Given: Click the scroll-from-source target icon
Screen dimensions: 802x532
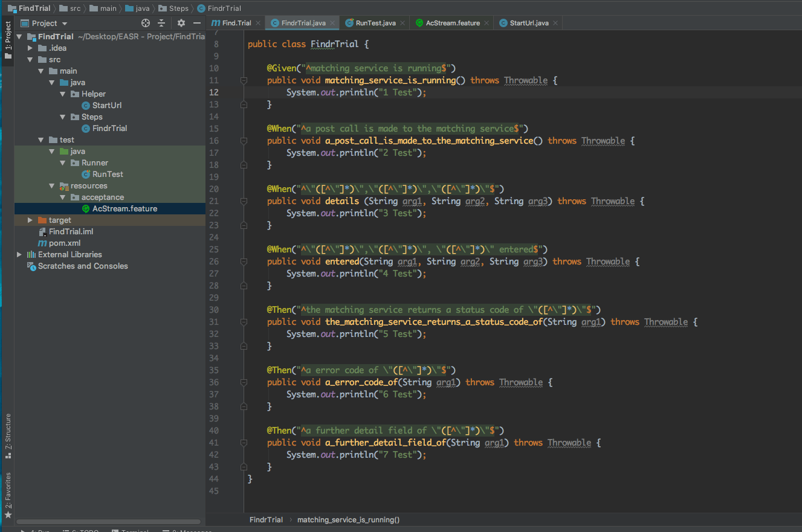Looking at the screenshot, I should [x=145, y=23].
